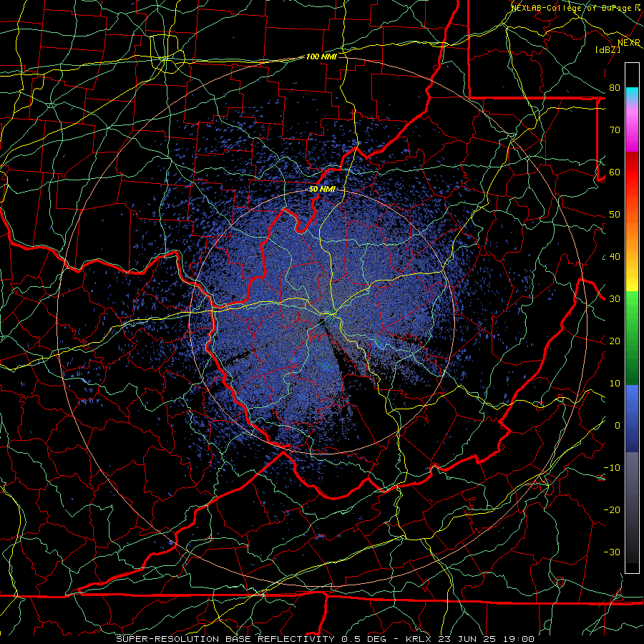Click the 23 JUN 25 date text

point(467,639)
